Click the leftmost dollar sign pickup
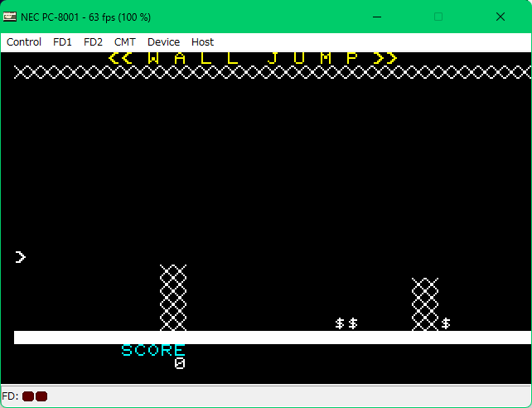Viewport: 532px width, 408px height. (340, 323)
